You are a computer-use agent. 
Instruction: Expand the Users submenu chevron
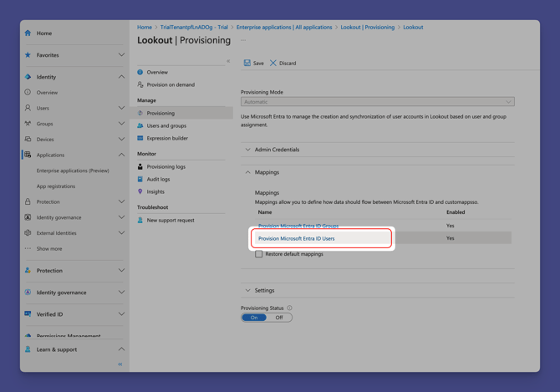tap(121, 108)
